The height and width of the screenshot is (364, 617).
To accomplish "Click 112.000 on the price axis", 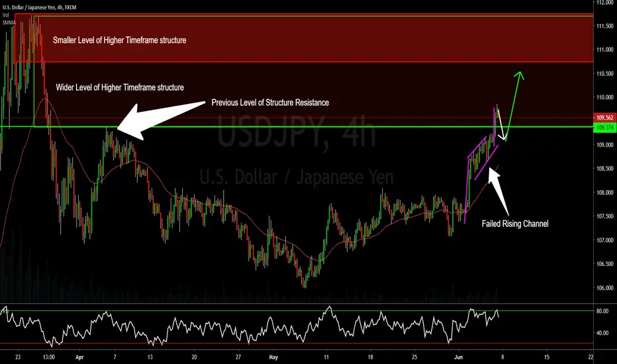I will (605, 3).
